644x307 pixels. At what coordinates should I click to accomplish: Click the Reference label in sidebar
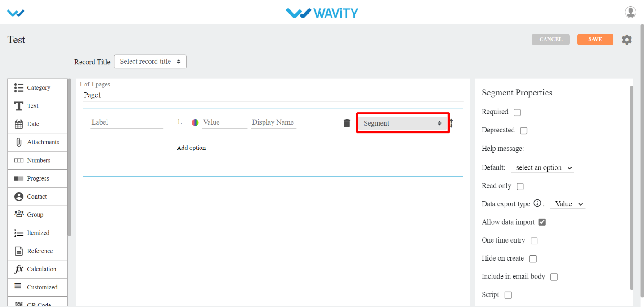[40, 251]
